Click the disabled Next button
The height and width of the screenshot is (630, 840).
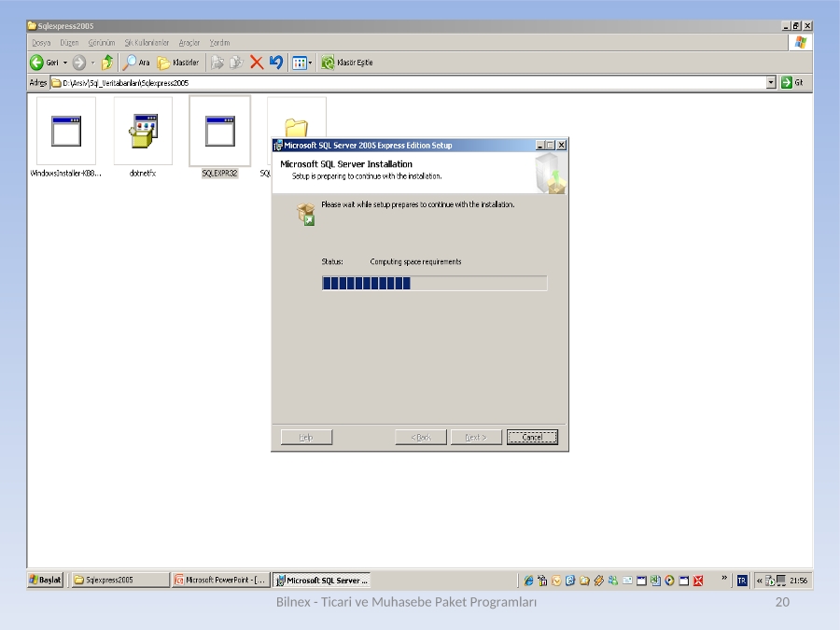476,437
